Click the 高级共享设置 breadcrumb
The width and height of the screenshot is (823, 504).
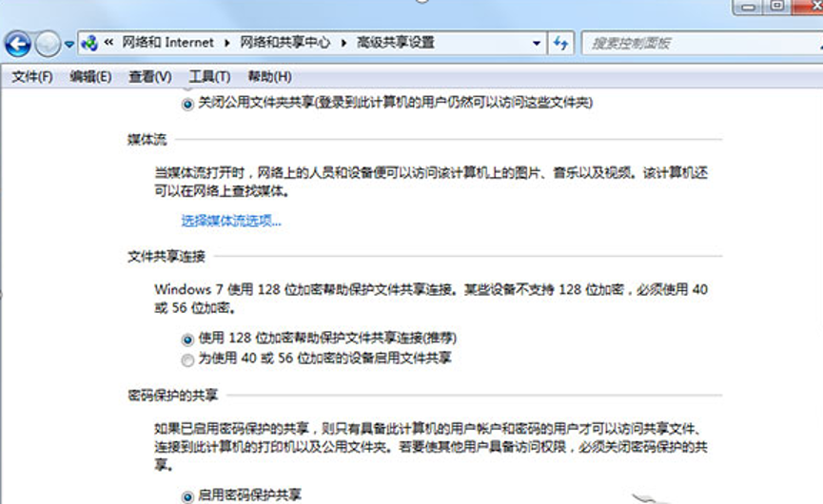tap(396, 43)
